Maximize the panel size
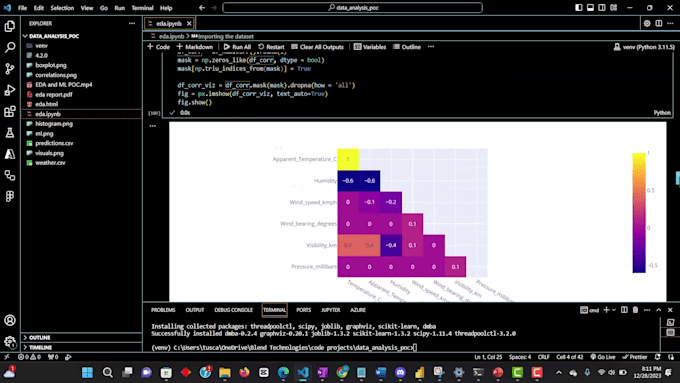 tap(659, 310)
